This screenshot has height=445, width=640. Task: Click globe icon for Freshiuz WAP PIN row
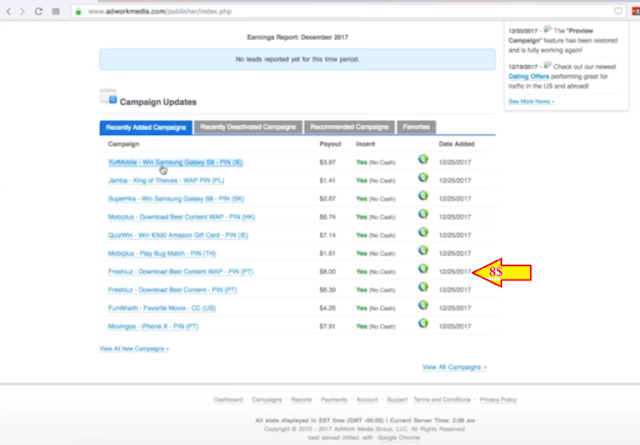pos(423,269)
